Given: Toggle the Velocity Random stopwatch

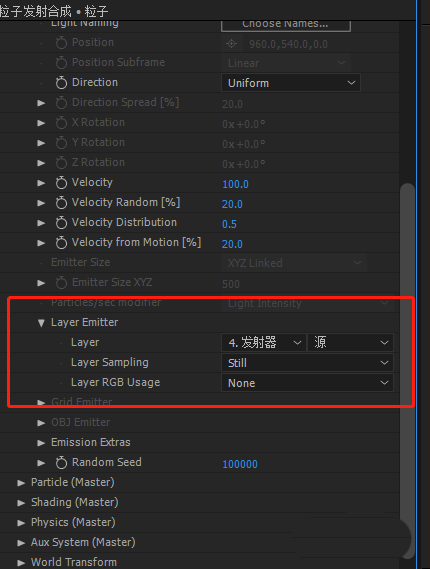Looking at the screenshot, I should pyautogui.click(x=61, y=202).
